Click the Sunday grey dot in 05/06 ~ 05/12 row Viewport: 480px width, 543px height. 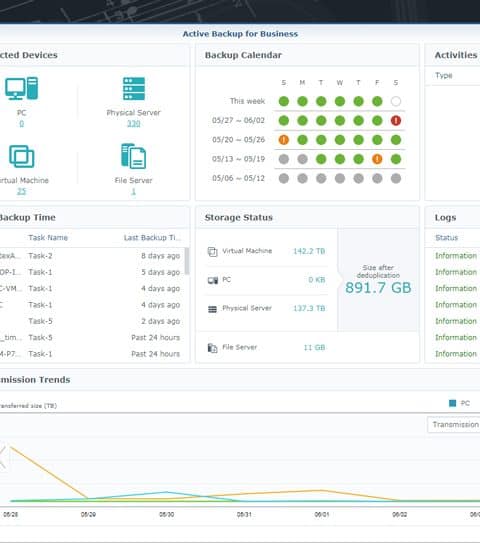(284, 178)
